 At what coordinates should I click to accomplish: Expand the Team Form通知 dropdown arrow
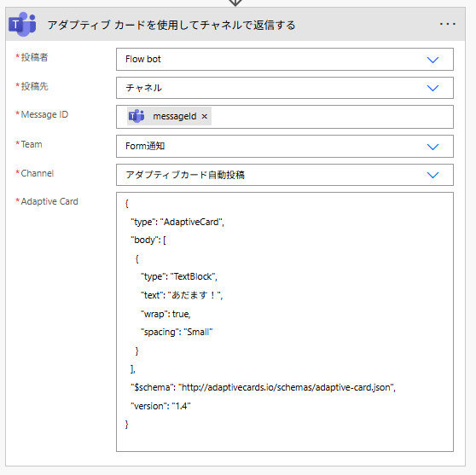pos(432,147)
